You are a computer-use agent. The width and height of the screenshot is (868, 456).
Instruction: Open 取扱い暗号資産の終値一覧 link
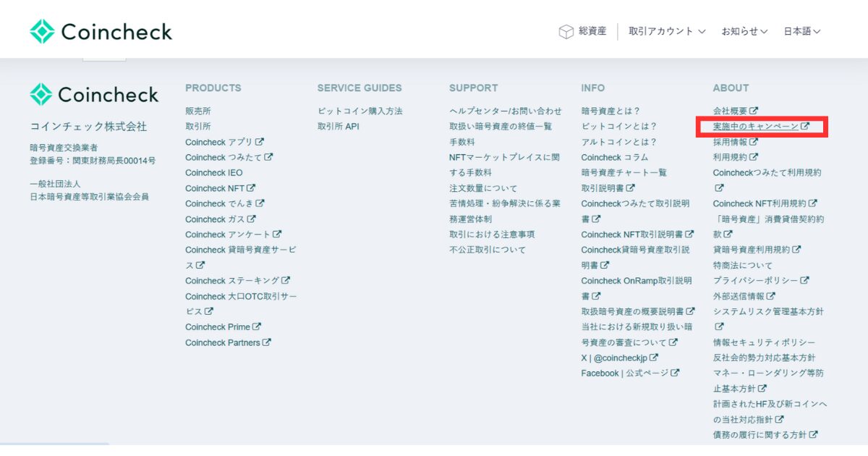501,127
